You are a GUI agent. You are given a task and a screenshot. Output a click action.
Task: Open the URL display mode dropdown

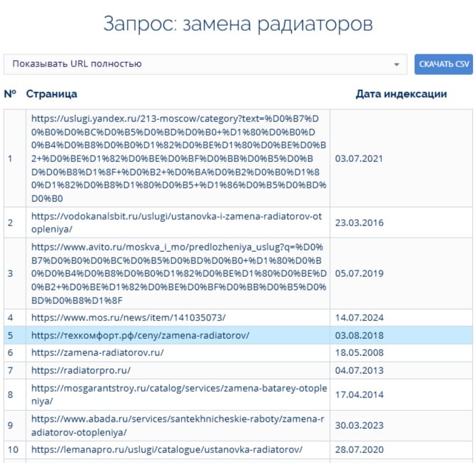tap(204, 64)
